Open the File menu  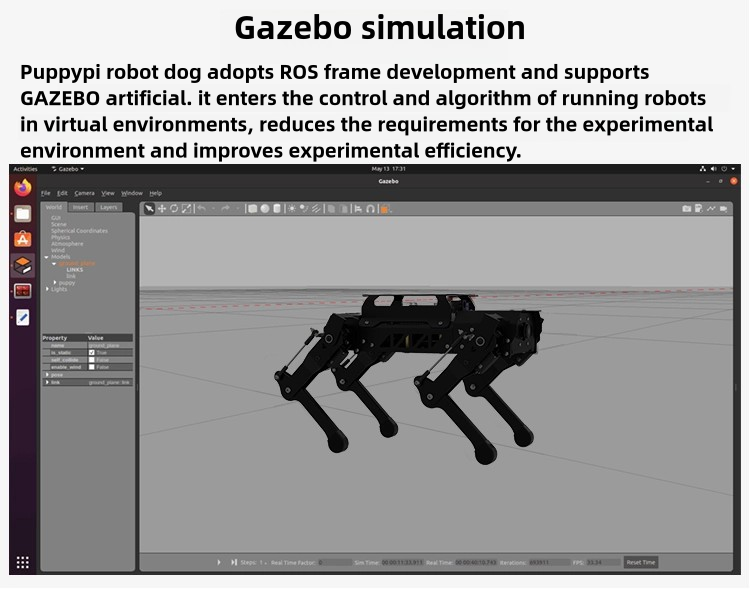click(x=45, y=193)
